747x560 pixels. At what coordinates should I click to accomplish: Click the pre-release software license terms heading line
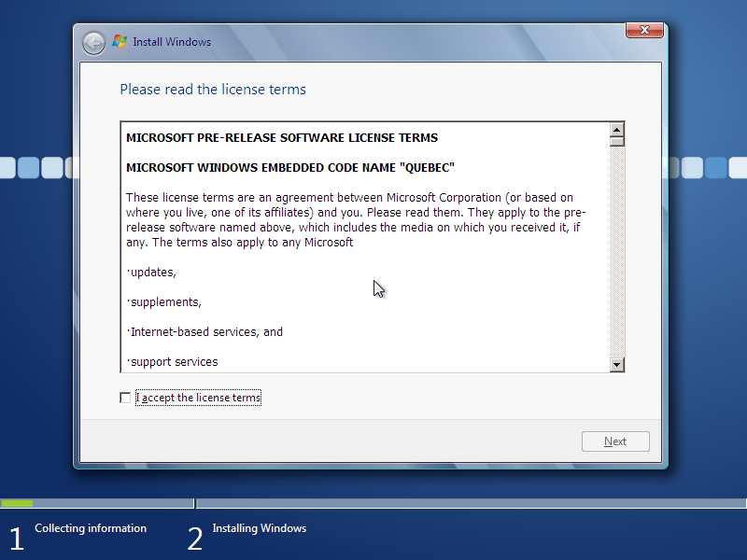(282, 137)
